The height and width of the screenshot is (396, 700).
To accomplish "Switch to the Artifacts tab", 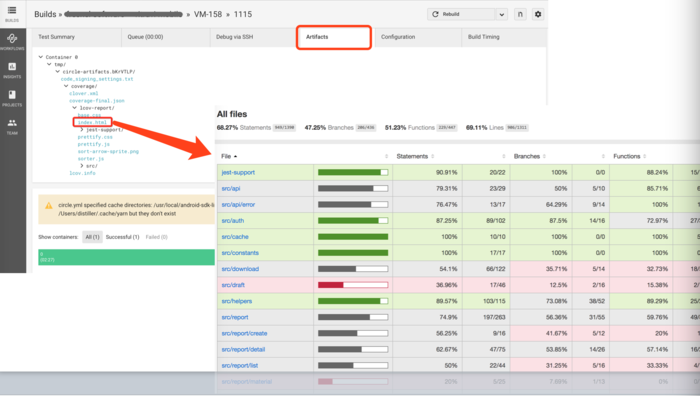I will [x=333, y=37].
